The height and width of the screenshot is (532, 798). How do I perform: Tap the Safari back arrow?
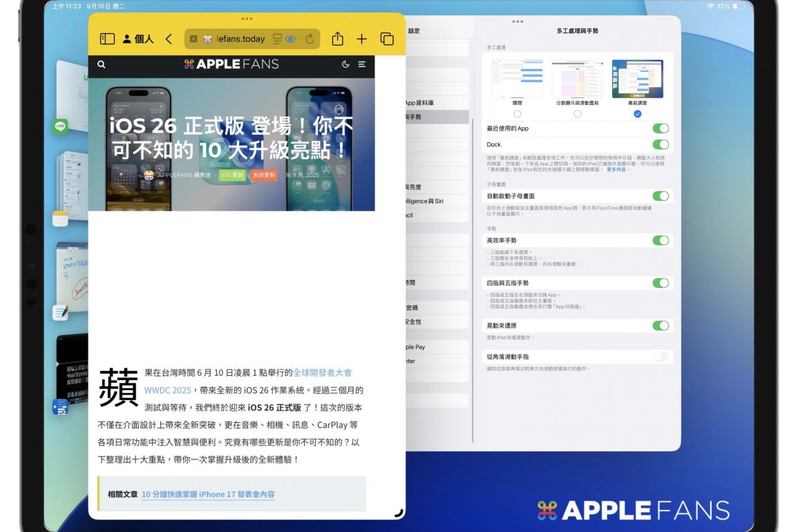click(x=169, y=39)
